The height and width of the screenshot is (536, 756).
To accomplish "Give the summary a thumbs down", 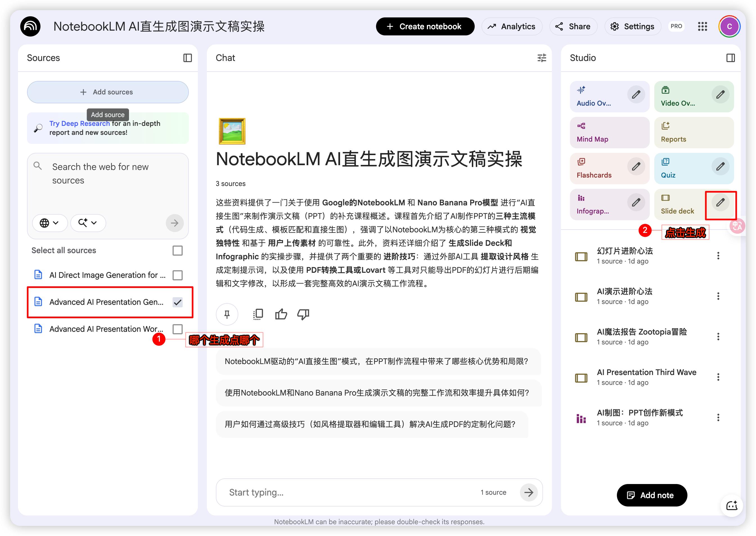I will click(303, 314).
